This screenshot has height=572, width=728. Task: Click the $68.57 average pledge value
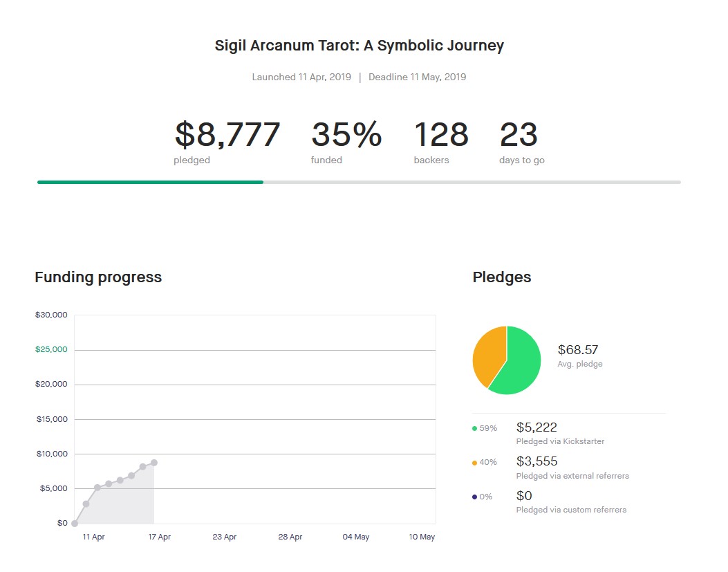(x=579, y=350)
